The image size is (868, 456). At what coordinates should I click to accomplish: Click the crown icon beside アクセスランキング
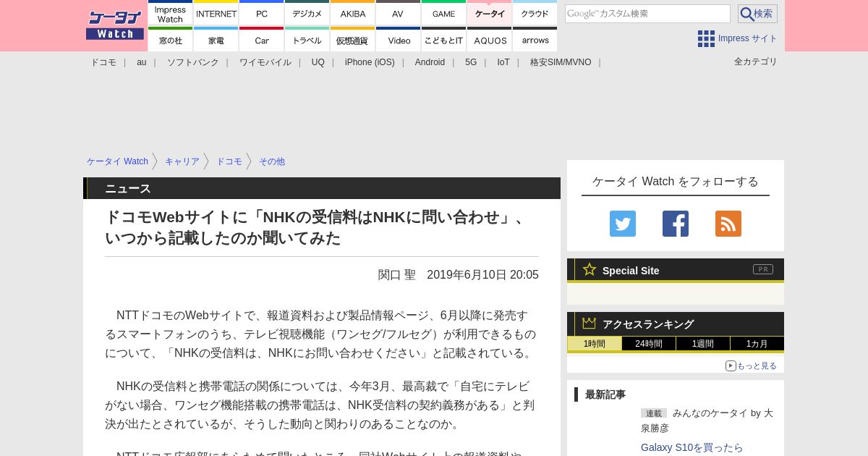590,324
